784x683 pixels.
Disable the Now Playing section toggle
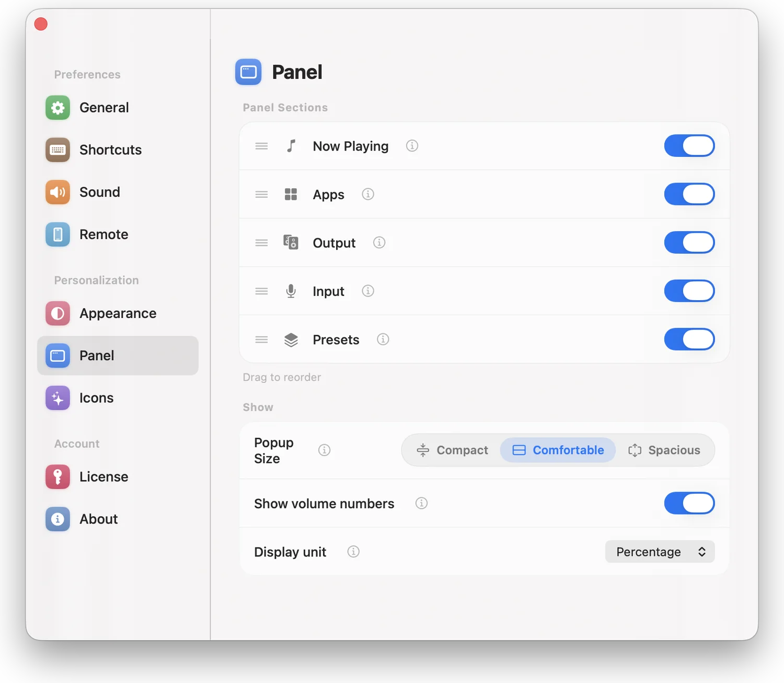point(689,146)
